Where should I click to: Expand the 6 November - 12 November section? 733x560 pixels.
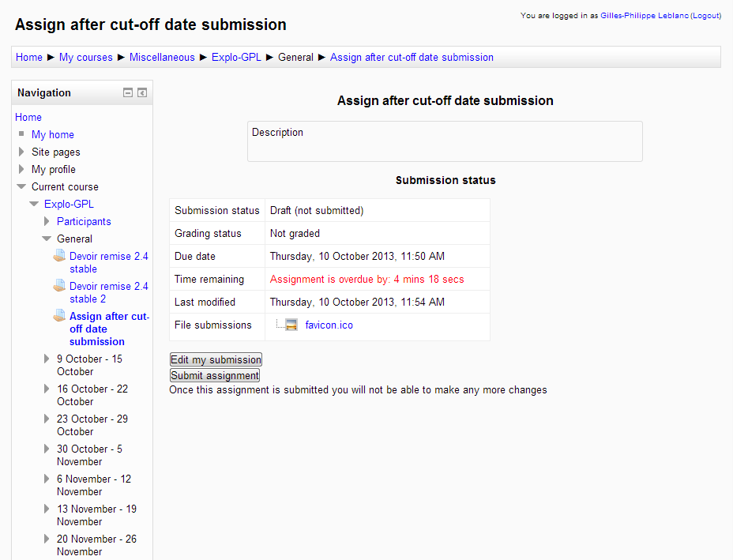coord(47,479)
